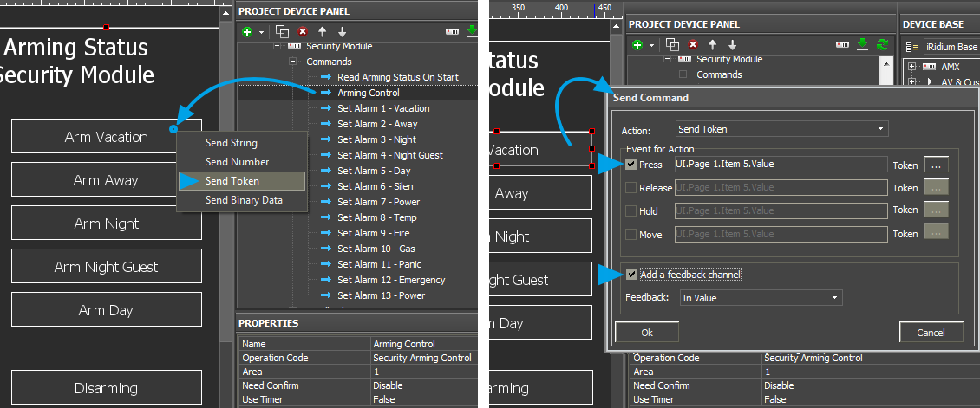Screen dimensions: 980x408
Task: Open the Feedback dropdown showing In Value
Action: pos(760,297)
